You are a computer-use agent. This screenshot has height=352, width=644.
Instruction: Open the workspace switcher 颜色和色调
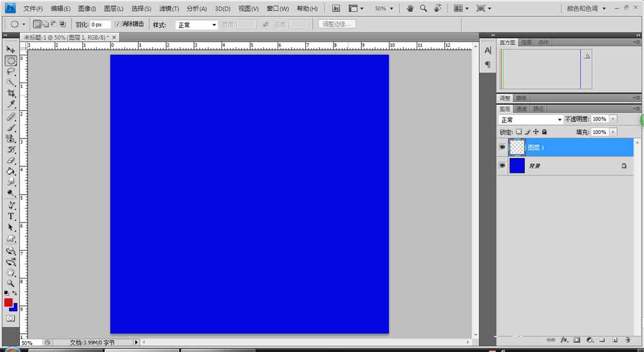tap(586, 8)
